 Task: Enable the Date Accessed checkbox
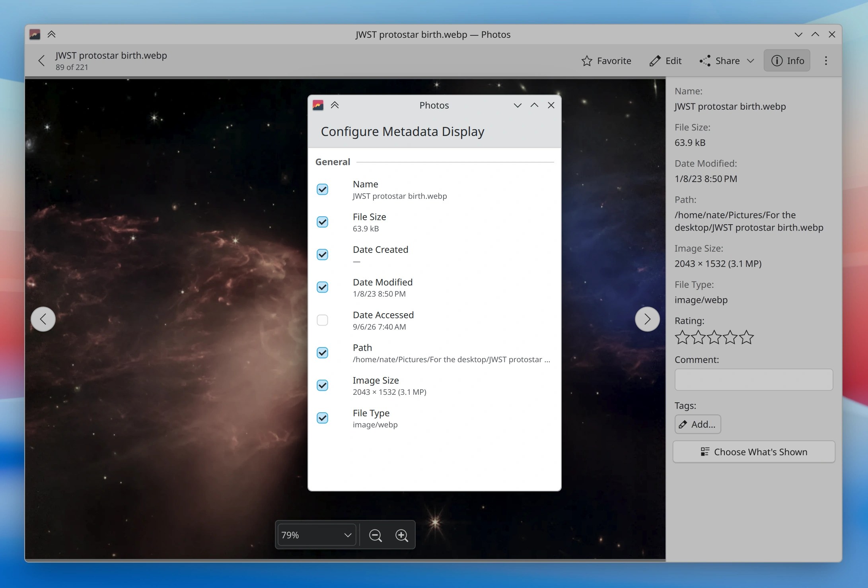(x=322, y=320)
